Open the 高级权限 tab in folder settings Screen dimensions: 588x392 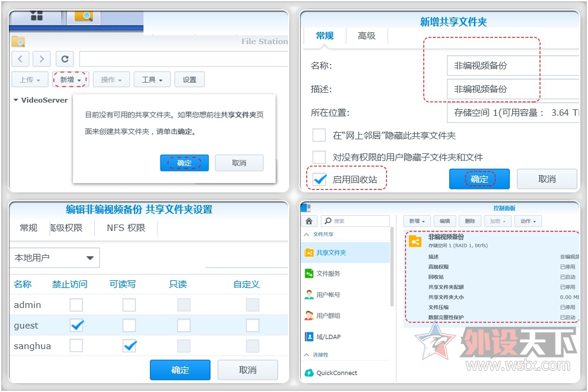pos(66,228)
